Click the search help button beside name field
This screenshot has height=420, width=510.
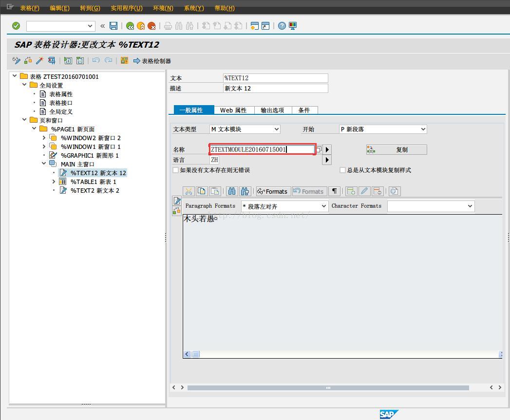(x=319, y=149)
